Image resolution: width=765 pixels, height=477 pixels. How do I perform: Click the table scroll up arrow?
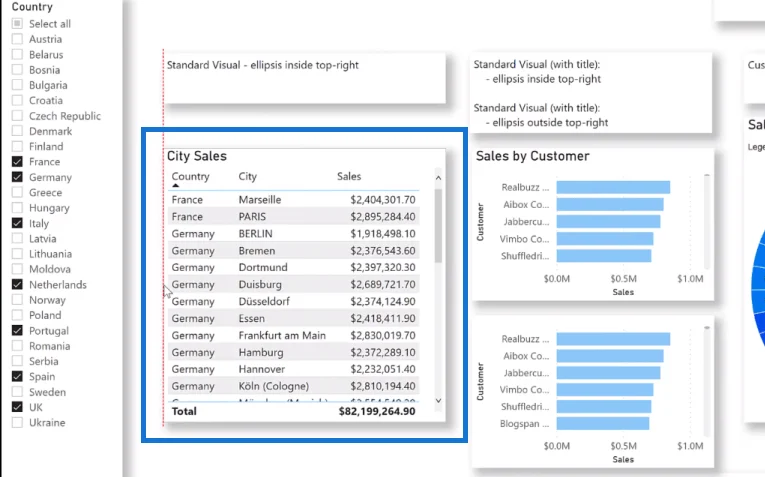[438, 178]
